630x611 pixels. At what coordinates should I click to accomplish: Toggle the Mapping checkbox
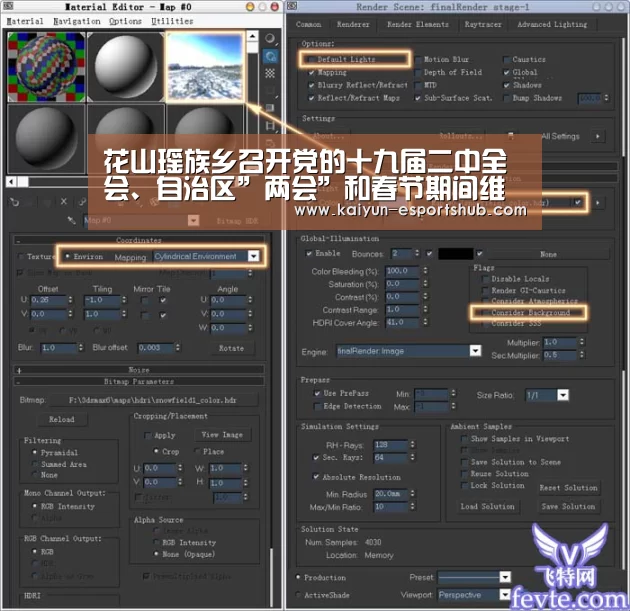(311, 73)
